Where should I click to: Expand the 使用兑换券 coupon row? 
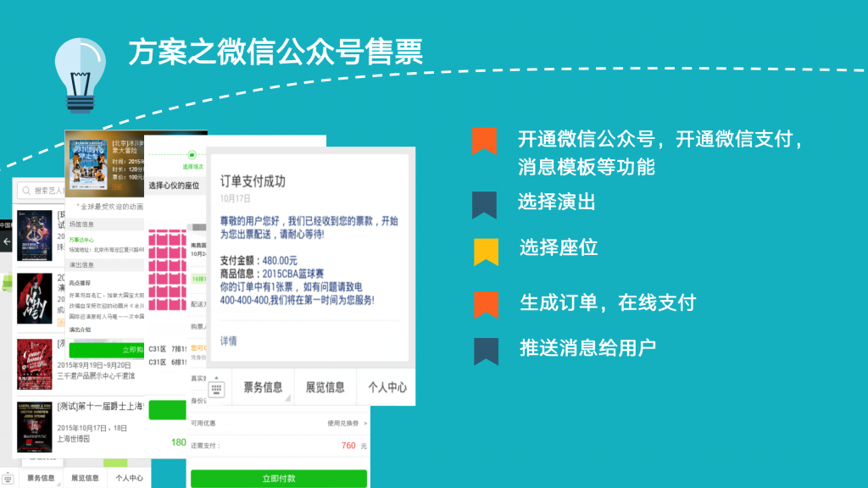[x=347, y=423]
